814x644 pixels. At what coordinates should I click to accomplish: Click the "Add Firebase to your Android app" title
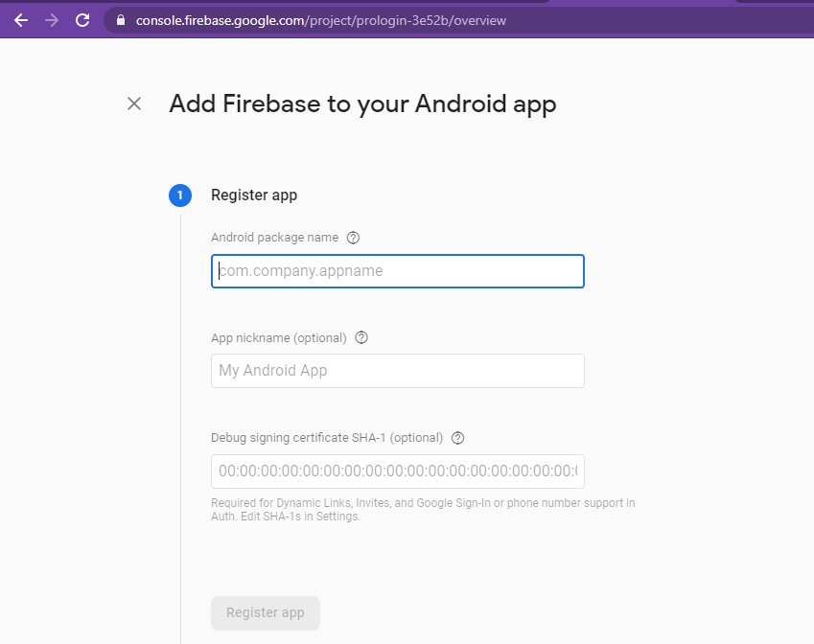[362, 103]
